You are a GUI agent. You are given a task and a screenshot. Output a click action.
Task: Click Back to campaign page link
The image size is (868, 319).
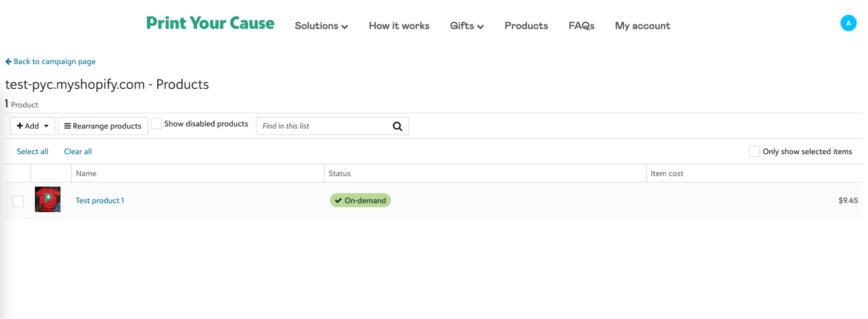[50, 62]
